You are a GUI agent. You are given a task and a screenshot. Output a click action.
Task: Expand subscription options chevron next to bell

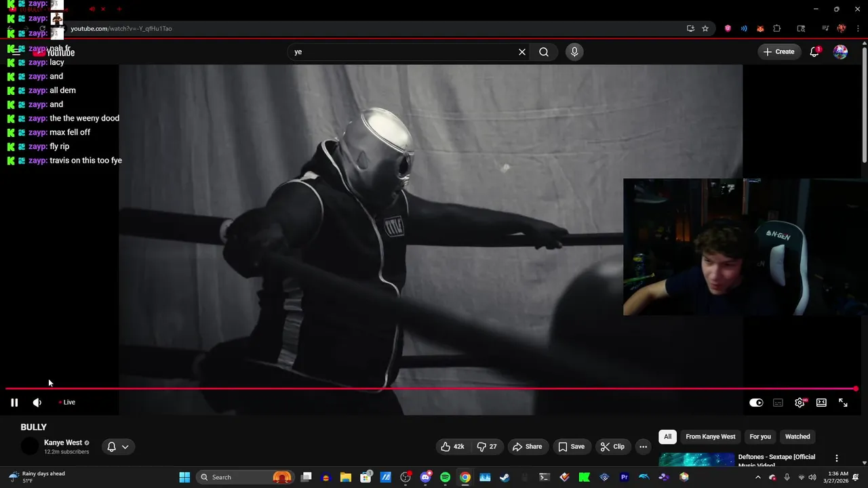(x=125, y=447)
